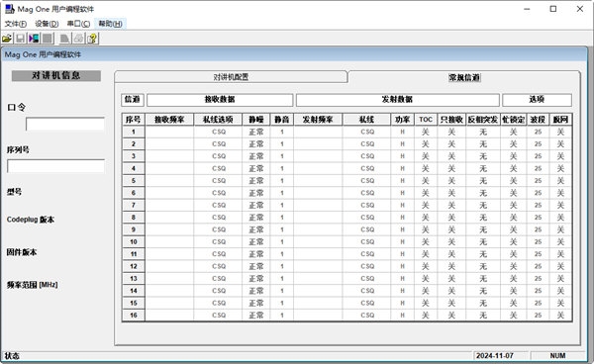Click the 对讲机信息 header button
The height and width of the screenshot is (364, 594).
56,76
